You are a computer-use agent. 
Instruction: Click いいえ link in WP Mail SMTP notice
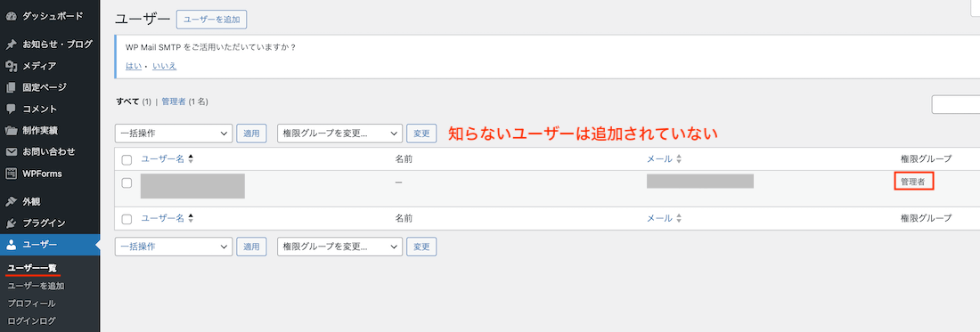point(165,66)
